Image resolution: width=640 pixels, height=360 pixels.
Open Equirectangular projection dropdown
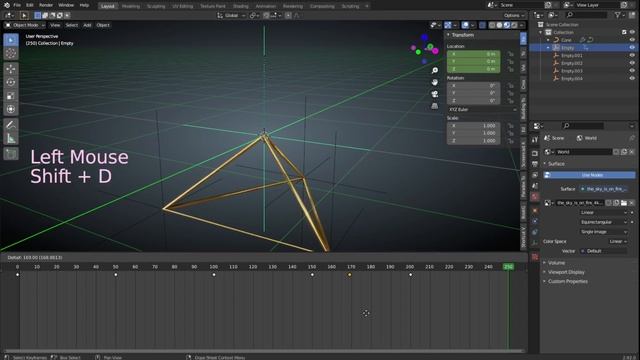604,222
